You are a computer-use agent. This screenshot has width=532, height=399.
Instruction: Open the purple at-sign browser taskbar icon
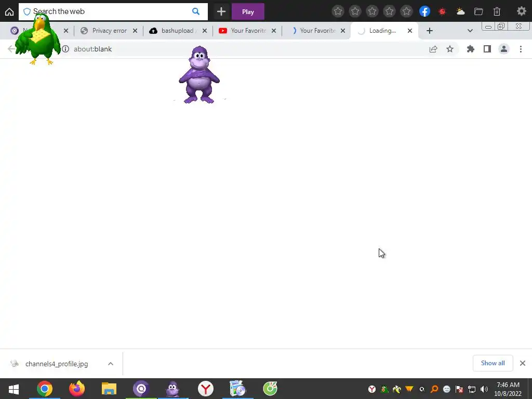click(x=141, y=389)
